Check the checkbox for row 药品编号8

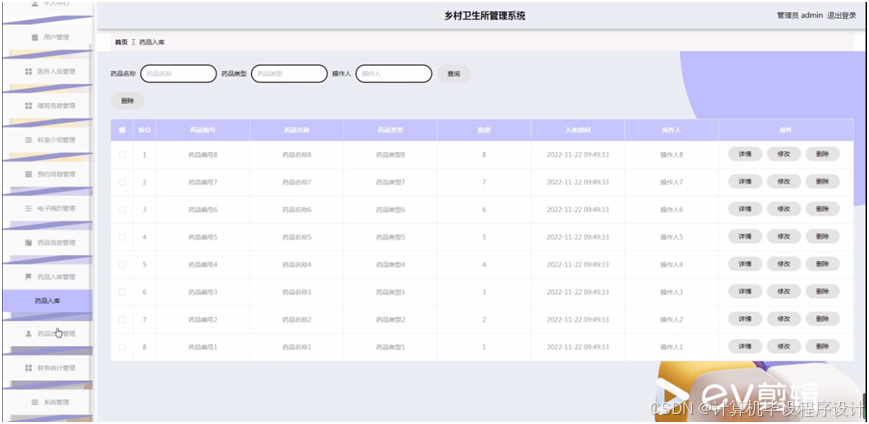click(x=122, y=155)
